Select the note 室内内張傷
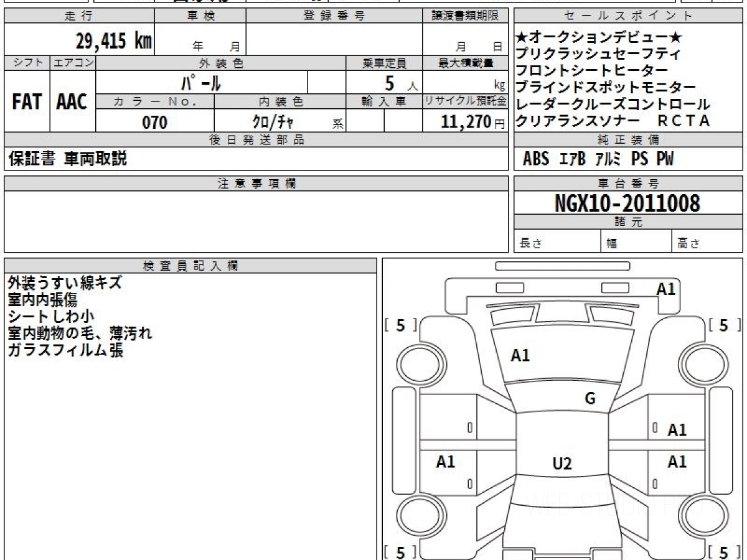This screenshot has height=560, width=747. [x=42, y=300]
